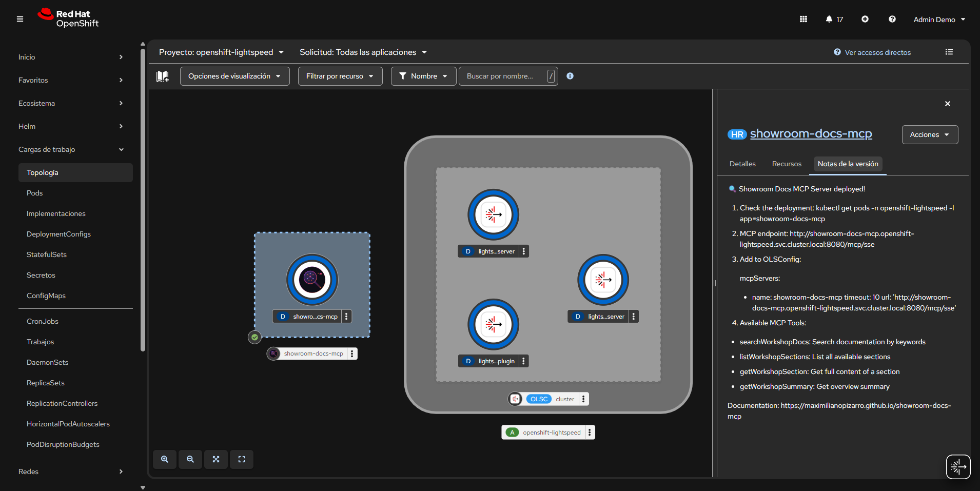The width and height of the screenshot is (980, 491).
Task: Select the zoom out icon in topology toolbar
Action: (190, 459)
